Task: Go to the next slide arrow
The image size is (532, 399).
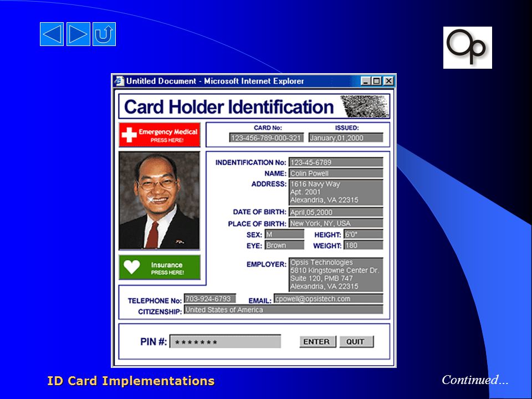Action: [x=78, y=34]
